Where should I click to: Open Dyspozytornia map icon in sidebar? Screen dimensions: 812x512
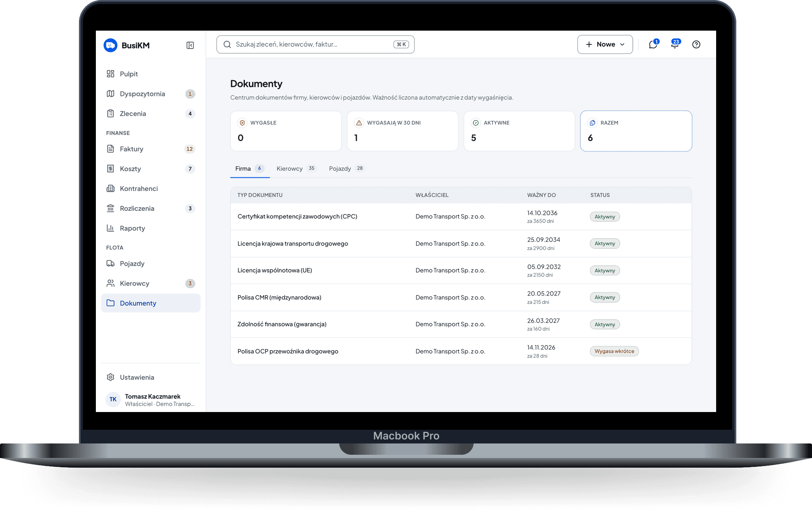(x=110, y=94)
